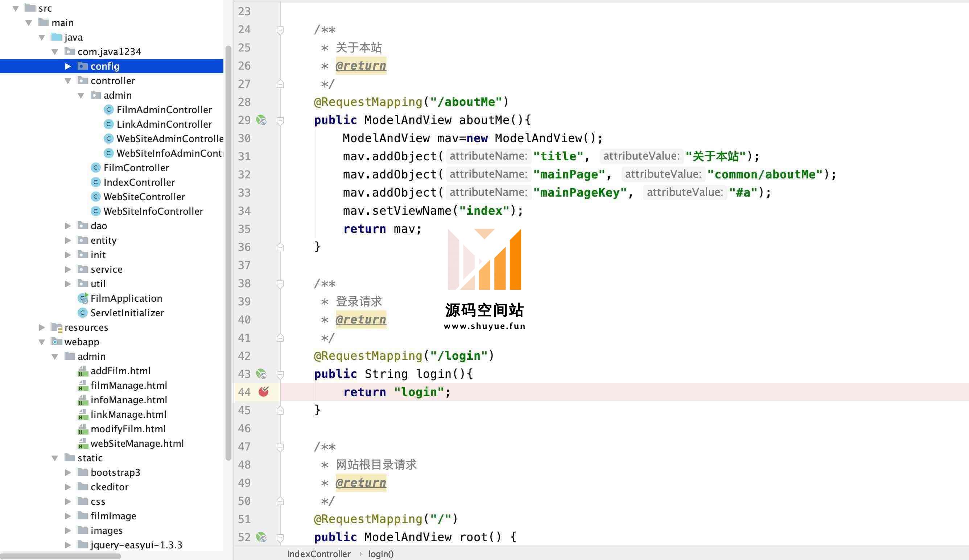This screenshot has height=560, width=969.
Task: Open WebSiteInfoController class
Action: [x=147, y=211]
